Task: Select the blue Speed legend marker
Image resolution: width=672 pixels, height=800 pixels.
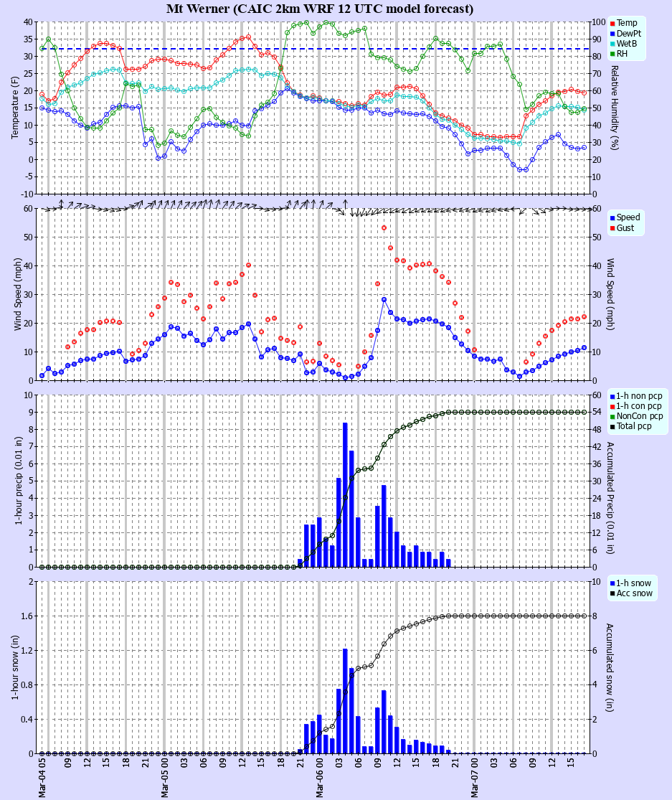Action: coord(612,218)
